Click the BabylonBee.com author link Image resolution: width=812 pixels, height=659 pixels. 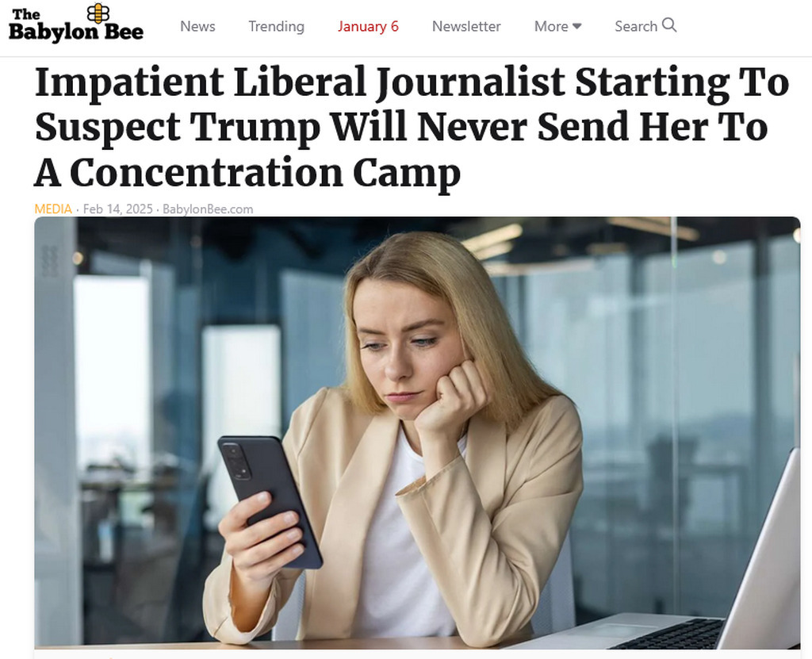click(208, 209)
